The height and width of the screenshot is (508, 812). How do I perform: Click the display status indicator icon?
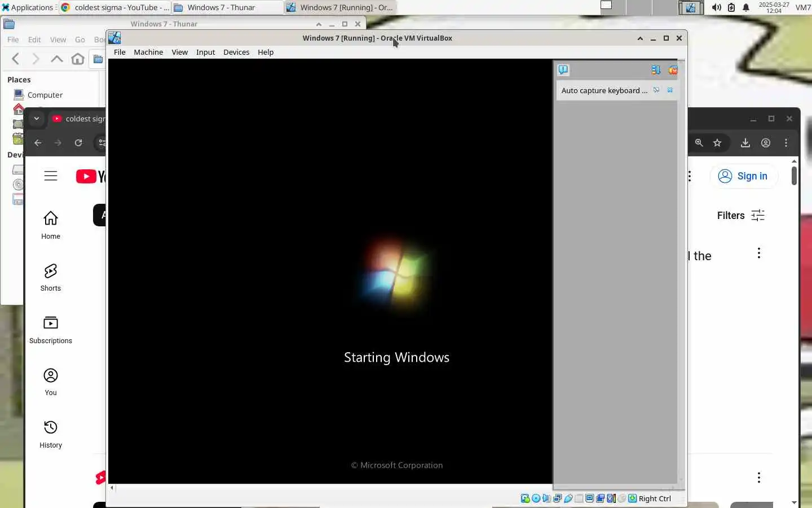click(589, 498)
